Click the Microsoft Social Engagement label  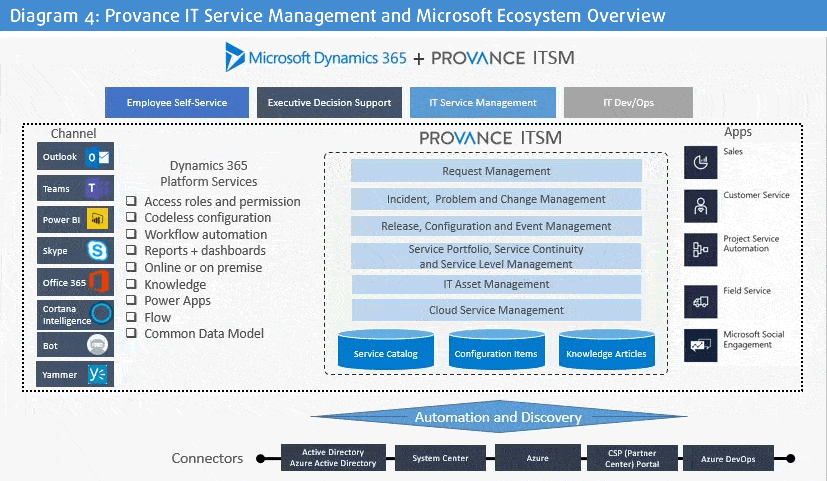click(x=754, y=339)
